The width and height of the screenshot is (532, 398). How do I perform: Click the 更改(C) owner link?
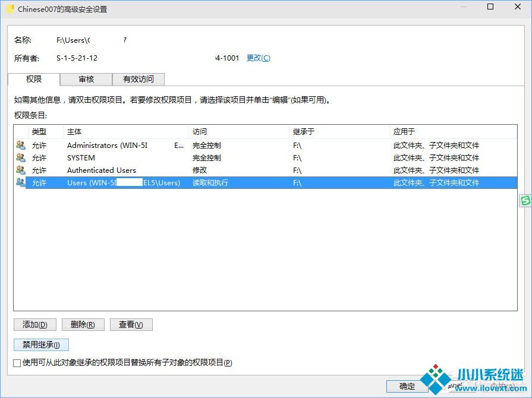(x=259, y=58)
